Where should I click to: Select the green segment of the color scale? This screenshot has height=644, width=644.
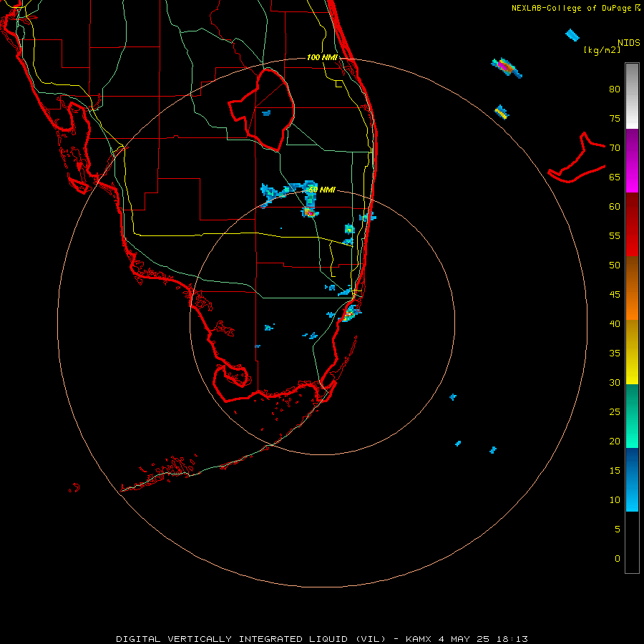coord(632,416)
